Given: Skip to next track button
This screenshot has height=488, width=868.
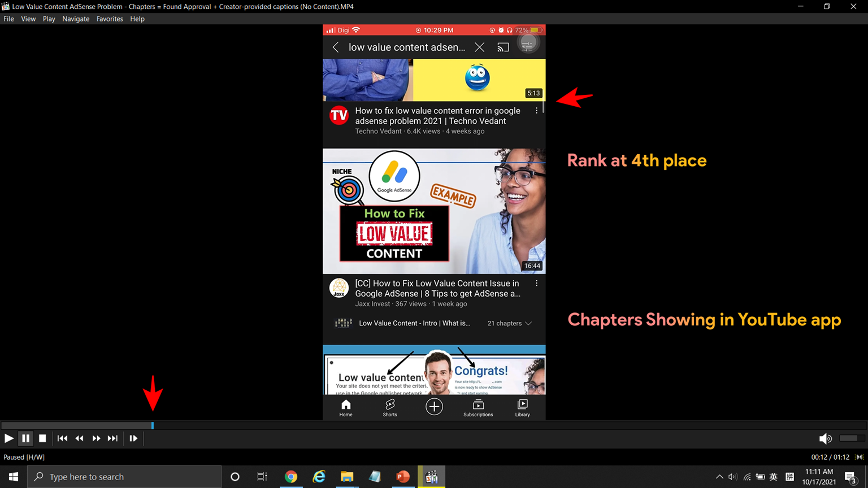Looking at the screenshot, I should [x=113, y=438].
